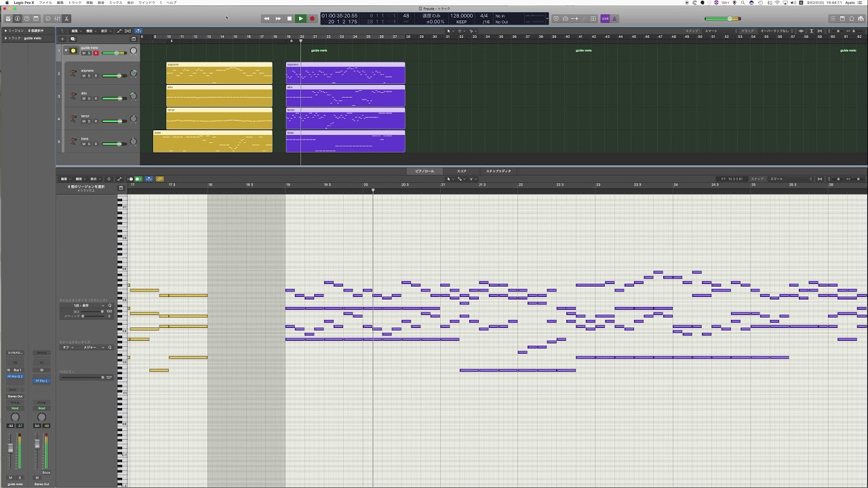
Task: Click the Tuner icon in the control bar
Action: point(585,18)
